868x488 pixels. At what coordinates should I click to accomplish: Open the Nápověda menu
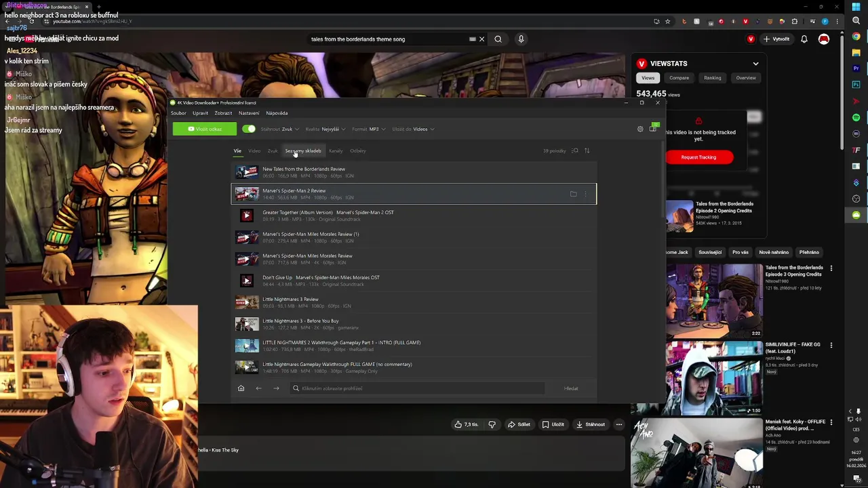[x=277, y=113]
